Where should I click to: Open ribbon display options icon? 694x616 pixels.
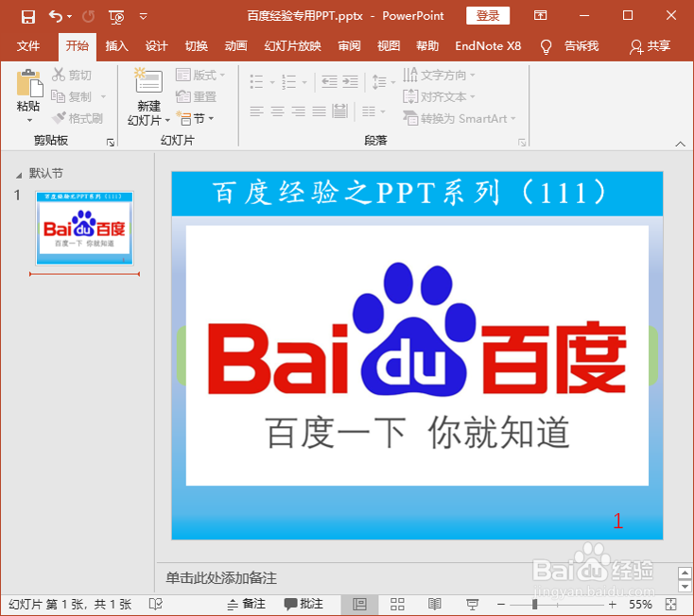[540, 15]
